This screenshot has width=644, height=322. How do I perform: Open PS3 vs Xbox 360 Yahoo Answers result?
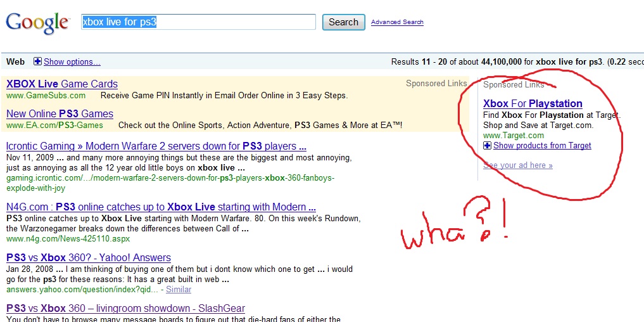(89, 258)
